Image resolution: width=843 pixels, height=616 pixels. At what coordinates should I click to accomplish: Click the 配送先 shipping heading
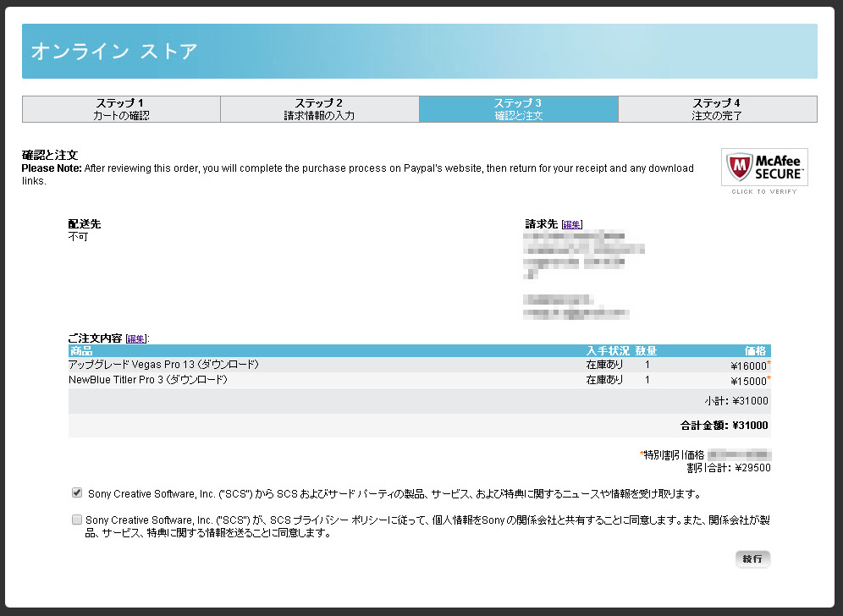coord(85,224)
